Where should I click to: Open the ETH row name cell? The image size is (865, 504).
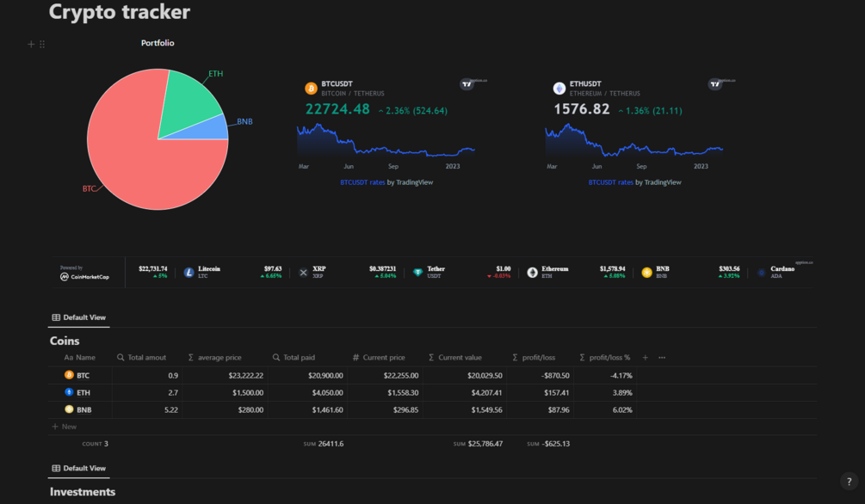pos(81,392)
